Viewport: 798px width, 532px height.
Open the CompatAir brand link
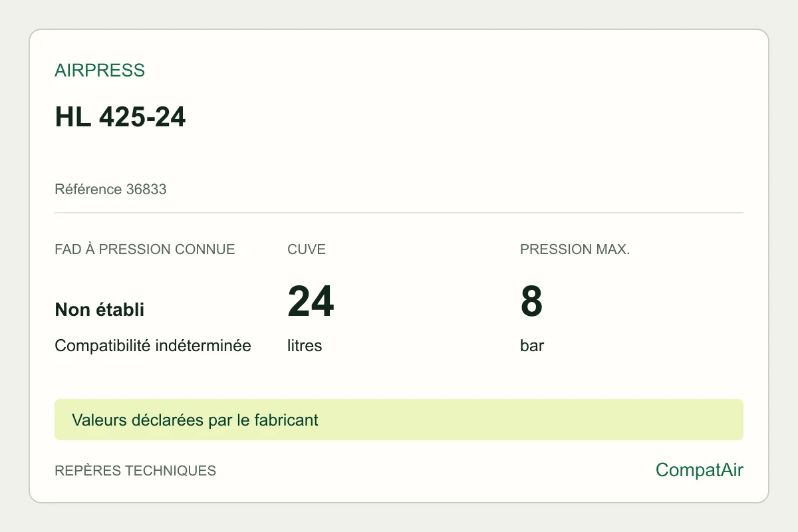(x=700, y=470)
